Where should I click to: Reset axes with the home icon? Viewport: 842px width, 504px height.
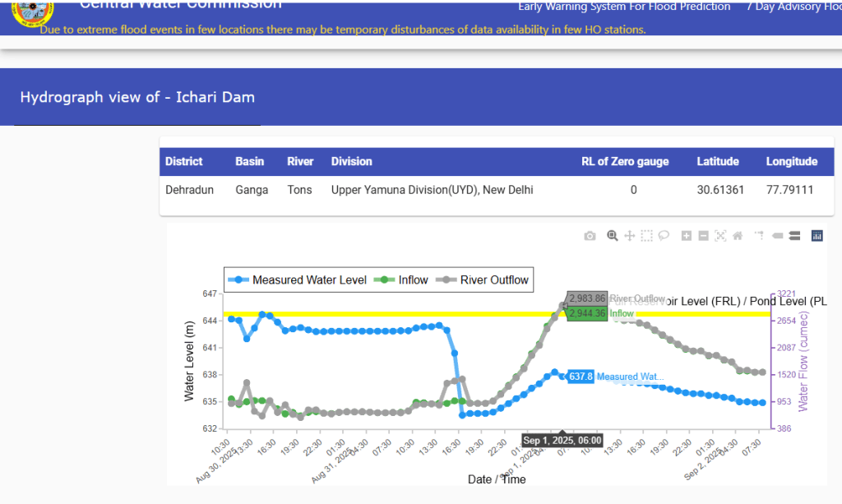(x=738, y=236)
